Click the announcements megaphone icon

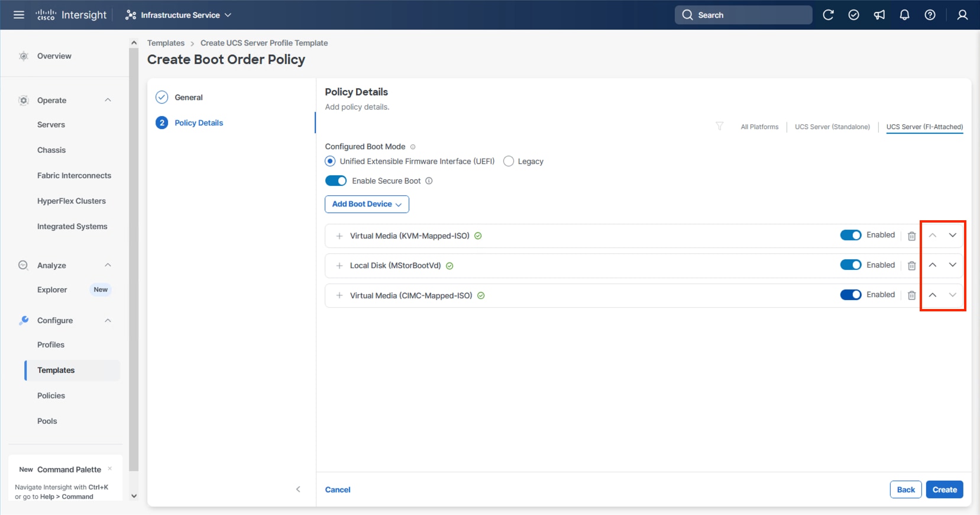tap(879, 15)
